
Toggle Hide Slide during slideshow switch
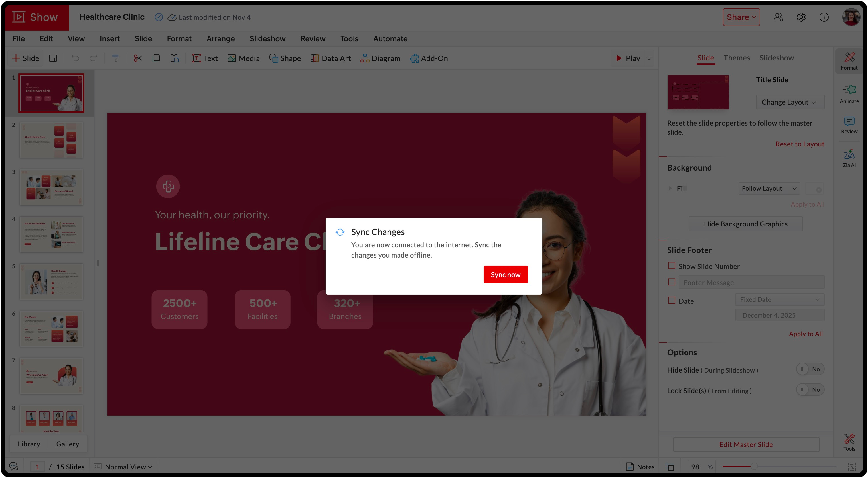(x=810, y=369)
